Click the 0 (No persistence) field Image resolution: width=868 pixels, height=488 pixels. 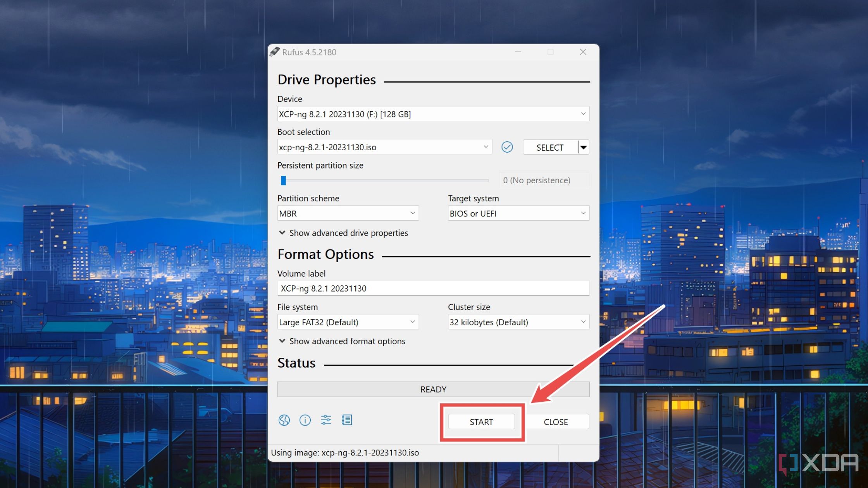[544, 180]
